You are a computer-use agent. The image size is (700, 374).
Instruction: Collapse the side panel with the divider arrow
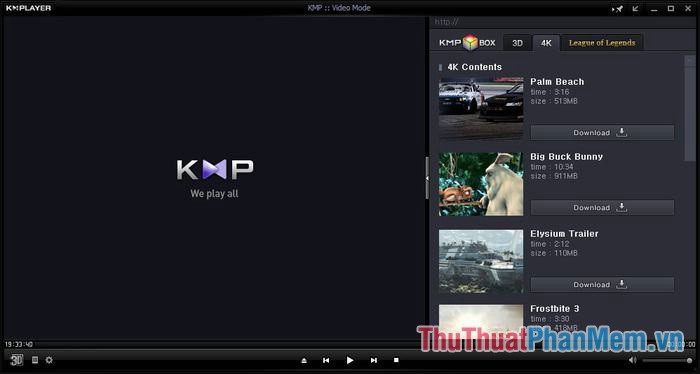(427, 178)
